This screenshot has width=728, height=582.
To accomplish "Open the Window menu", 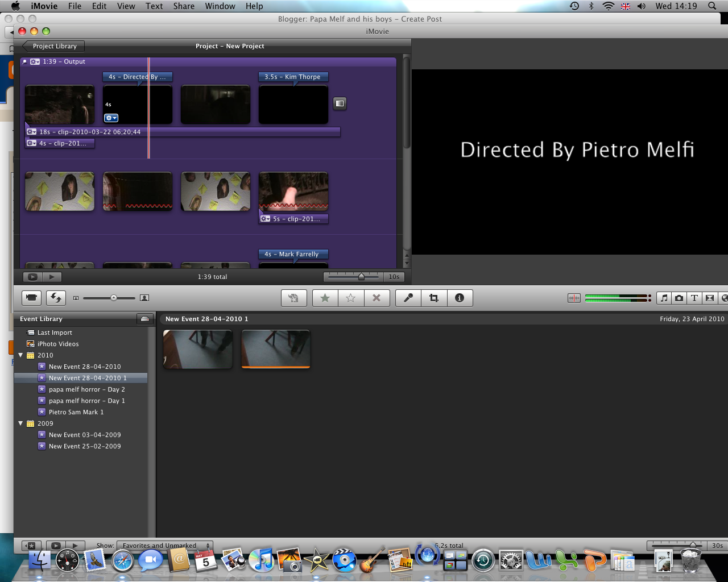I will point(220,6).
